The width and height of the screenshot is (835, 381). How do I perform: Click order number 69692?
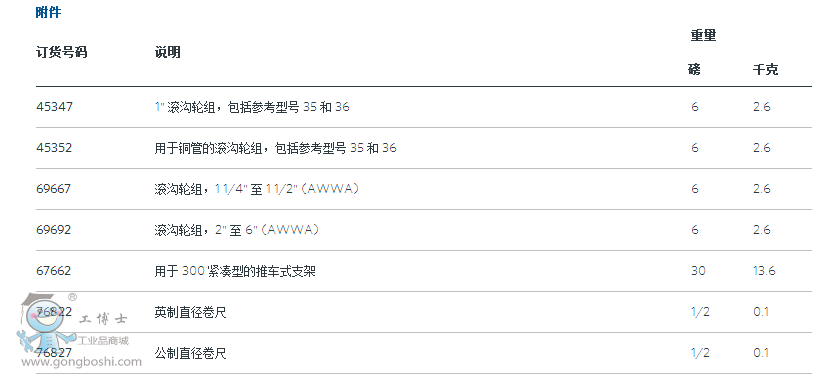53,230
